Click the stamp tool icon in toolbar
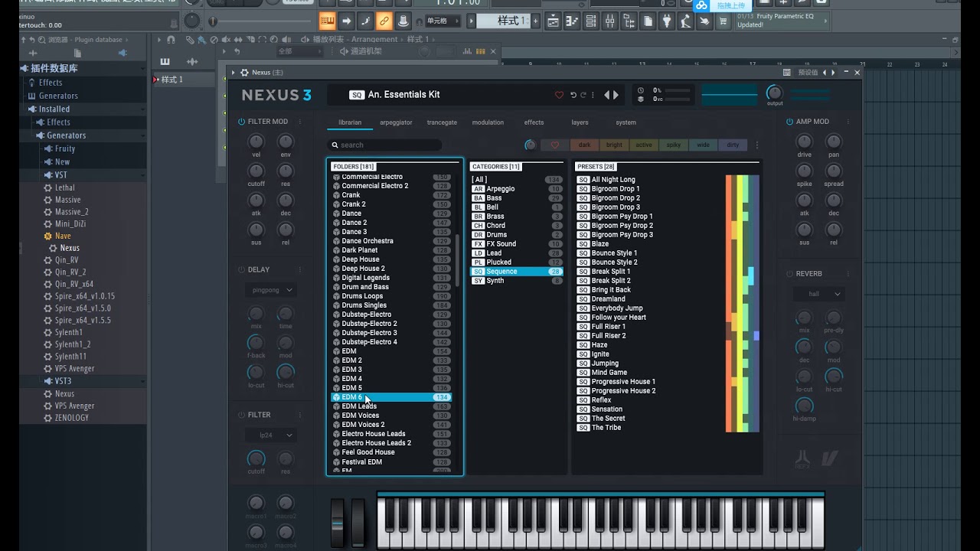980x551 pixels. pyautogui.click(x=403, y=21)
